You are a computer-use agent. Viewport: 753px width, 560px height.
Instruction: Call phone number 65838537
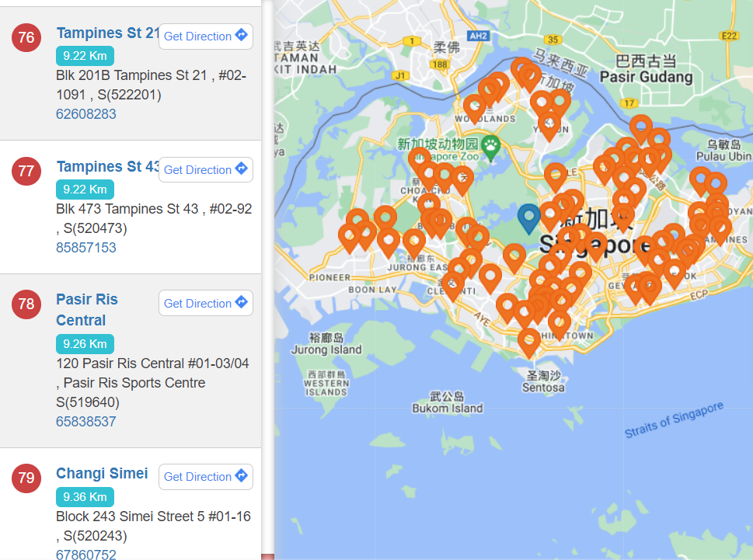click(x=86, y=421)
